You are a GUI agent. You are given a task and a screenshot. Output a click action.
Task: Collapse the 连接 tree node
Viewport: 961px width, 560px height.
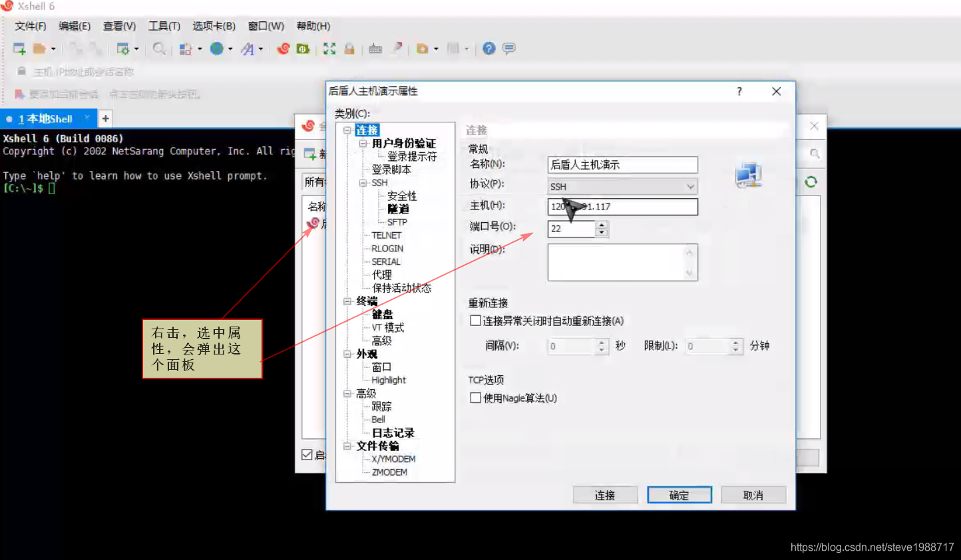coord(347,130)
